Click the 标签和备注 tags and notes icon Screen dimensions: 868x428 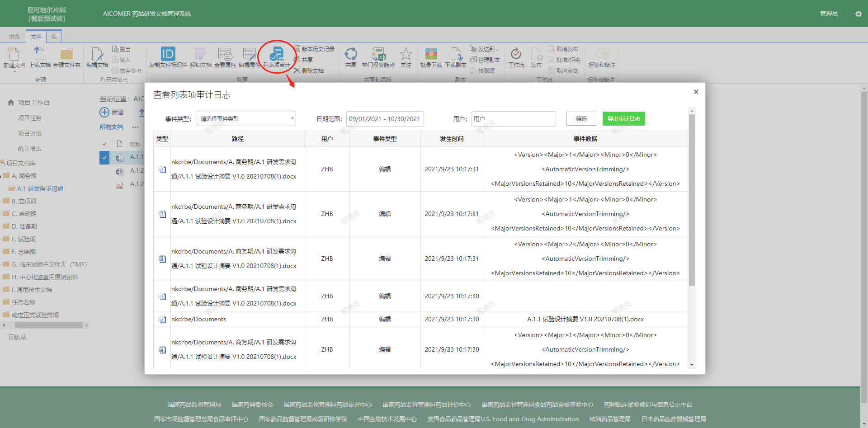(x=602, y=54)
